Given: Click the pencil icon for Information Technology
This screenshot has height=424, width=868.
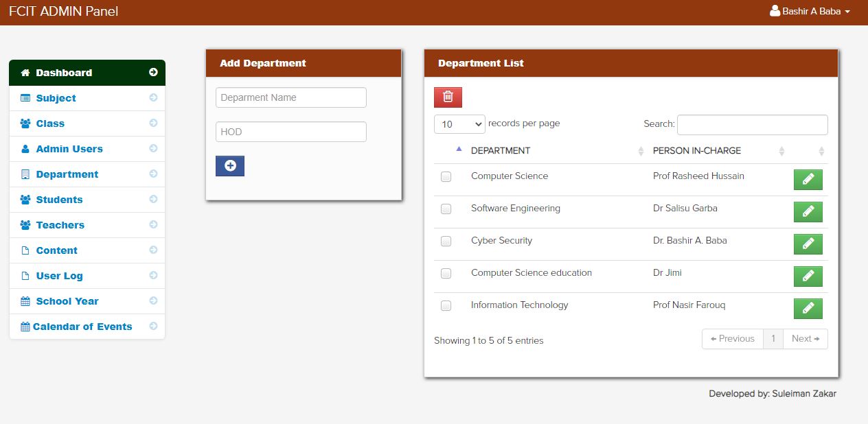Looking at the screenshot, I should (808, 309).
